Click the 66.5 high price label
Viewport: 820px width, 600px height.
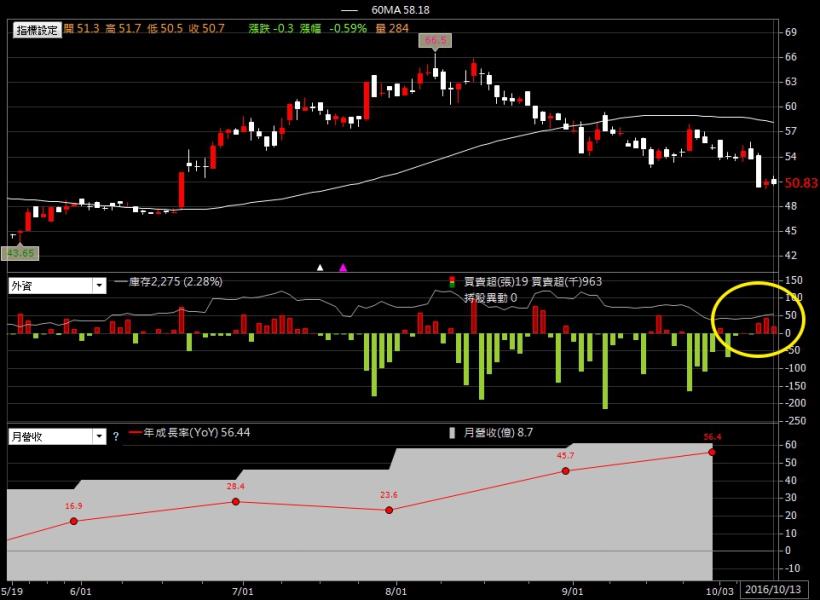tap(435, 40)
